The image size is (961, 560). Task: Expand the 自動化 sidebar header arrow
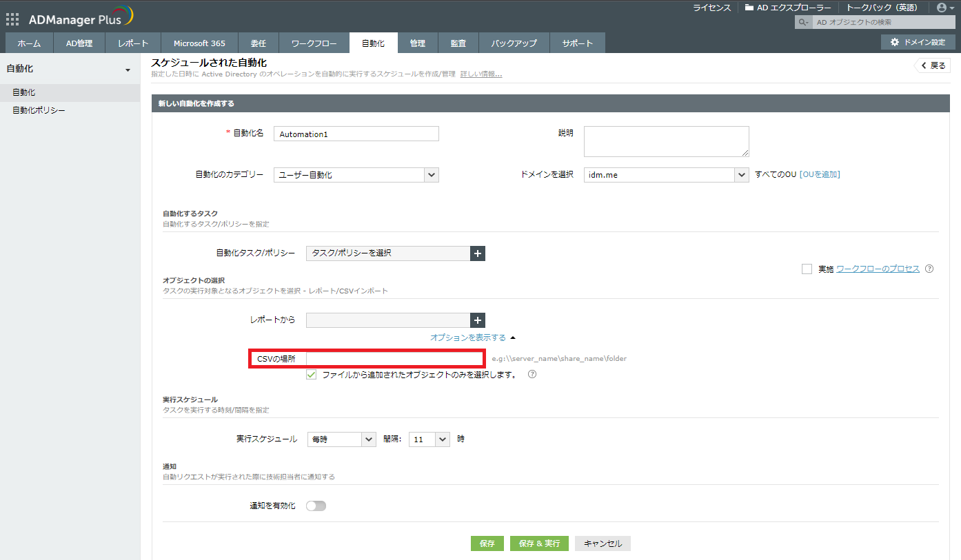click(128, 70)
